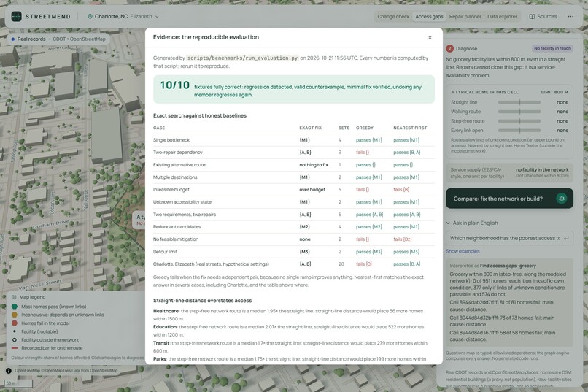Click the Facility (routable) legend dot
This screenshot has height=392, width=588.
15,331
